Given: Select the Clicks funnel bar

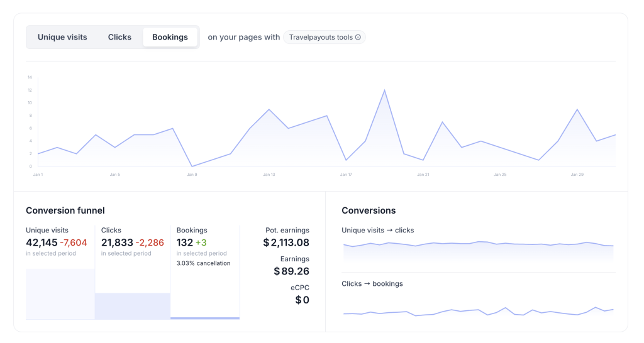Looking at the screenshot, I should [x=133, y=306].
